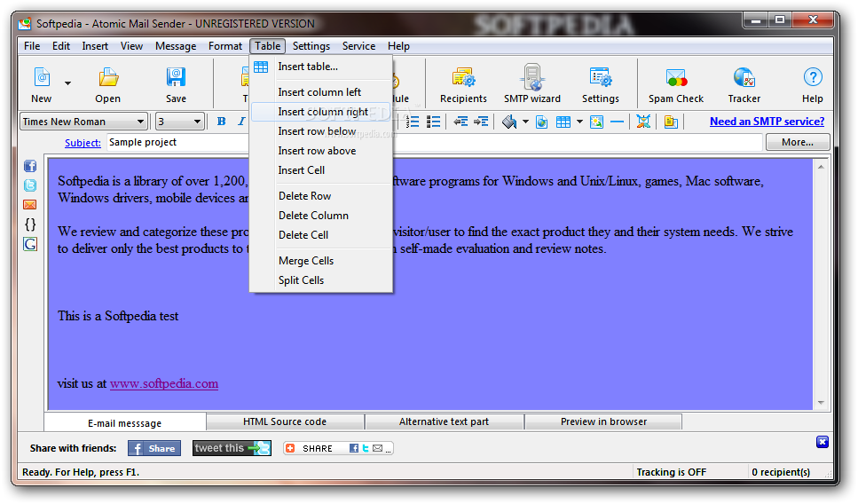Open the File menu
Viewport: 858px width, 504px height.
[x=32, y=46]
